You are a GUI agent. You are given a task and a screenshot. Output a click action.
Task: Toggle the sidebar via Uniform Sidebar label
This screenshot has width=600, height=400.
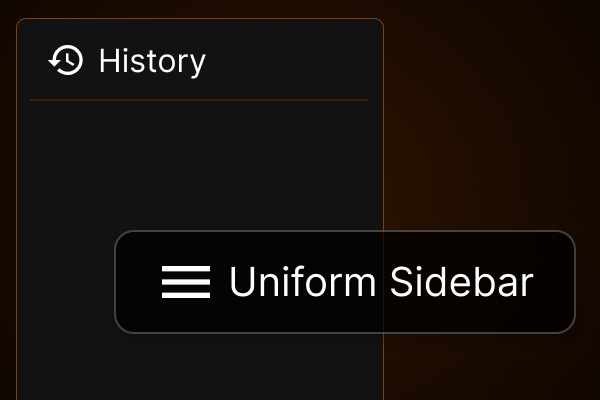click(x=381, y=282)
